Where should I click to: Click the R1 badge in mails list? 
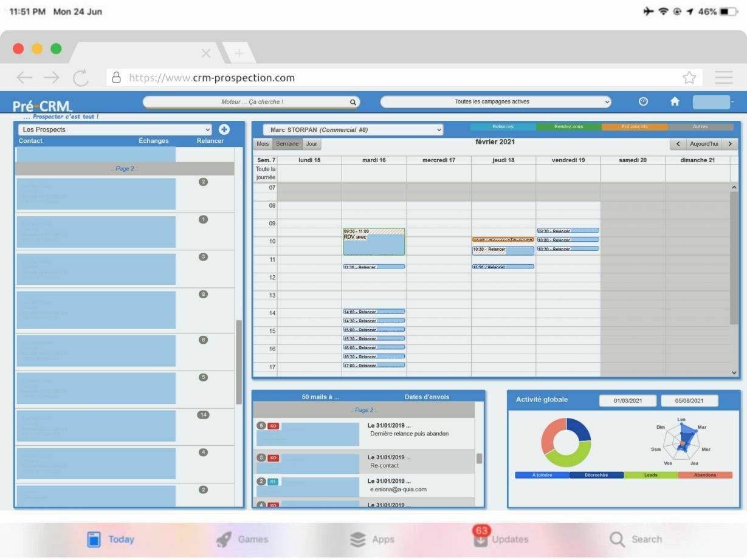pyautogui.click(x=274, y=482)
